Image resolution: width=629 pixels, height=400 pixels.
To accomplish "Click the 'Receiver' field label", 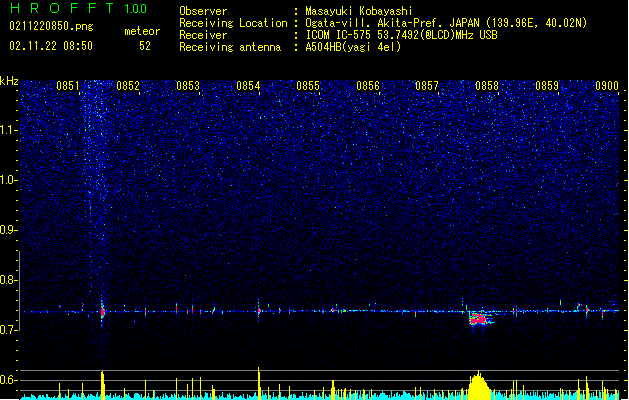I will pos(203,35).
